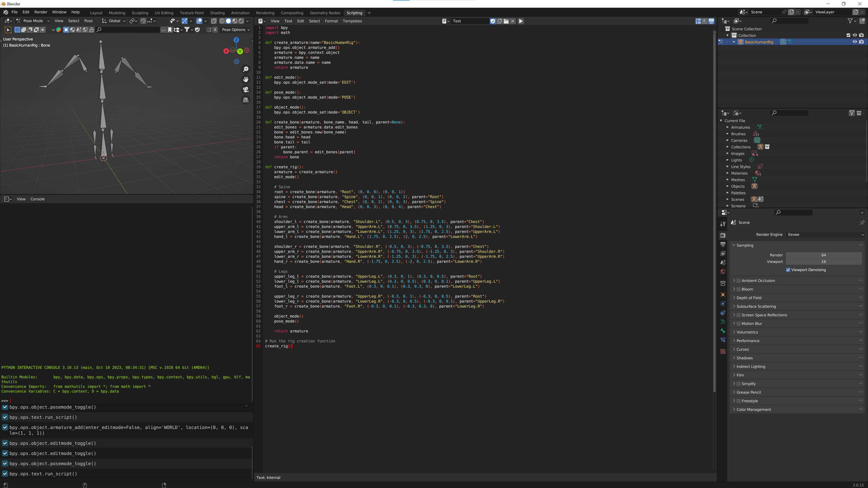Click the pan hand viewport gizmo
Screen dimensions: 868x488
tap(246, 79)
